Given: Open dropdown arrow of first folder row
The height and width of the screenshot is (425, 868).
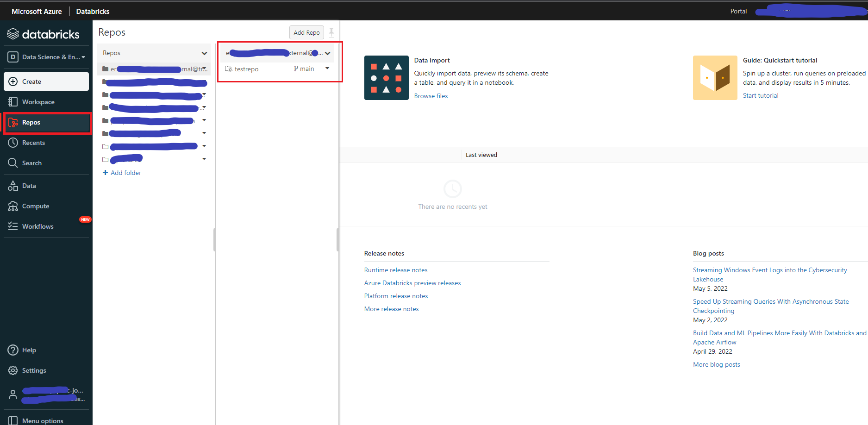Looking at the screenshot, I should point(204,69).
